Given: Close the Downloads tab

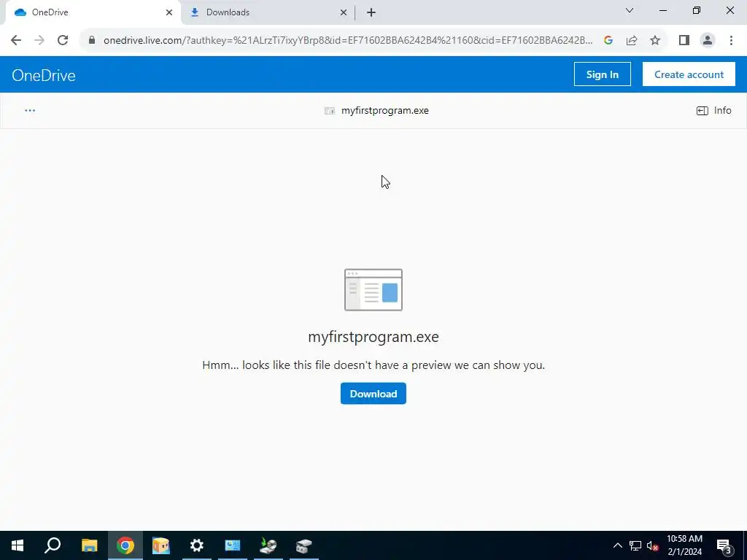Looking at the screenshot, I should (344, 12).
